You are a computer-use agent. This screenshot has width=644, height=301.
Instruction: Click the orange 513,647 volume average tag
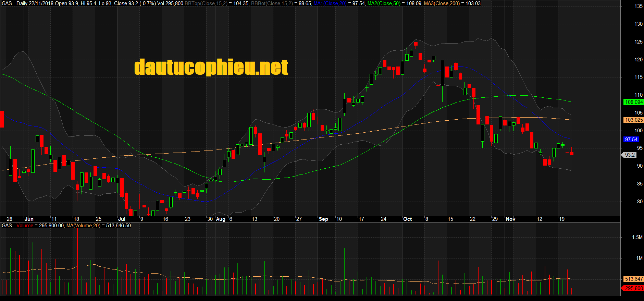click(x=634, y=279)
